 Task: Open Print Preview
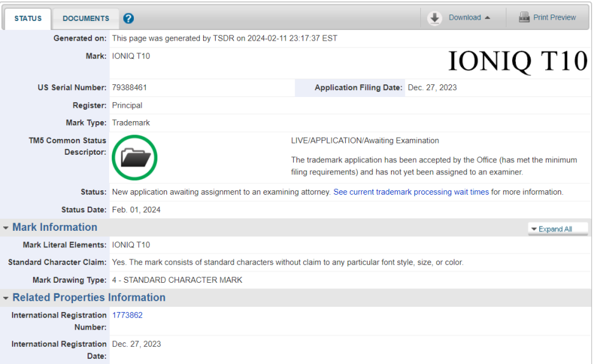[x=554, y=17]
